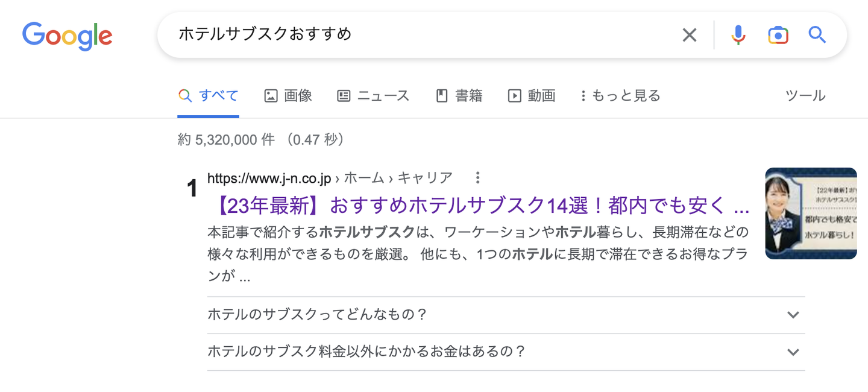Open the もっと見る menu
Screen dimensions: 868x392
pyautogui.click(x=620, y=95)
